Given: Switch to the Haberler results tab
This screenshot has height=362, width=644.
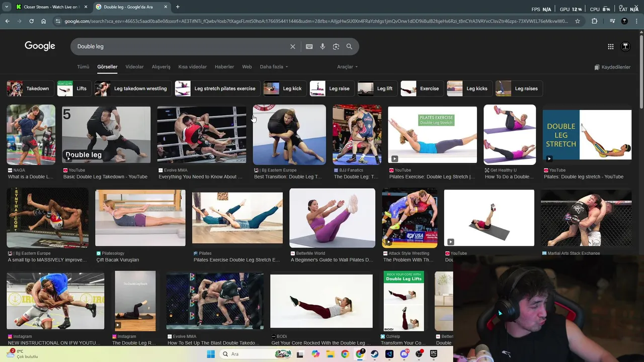Looking at the screenshot, I should (x=224, y=67).
